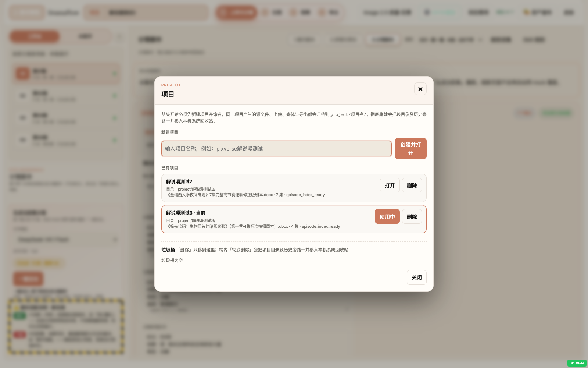The image size is (588, 368).
Task: Delete project 解说漫测试3 with its 删除 button
Action: [x=412, y=217]
